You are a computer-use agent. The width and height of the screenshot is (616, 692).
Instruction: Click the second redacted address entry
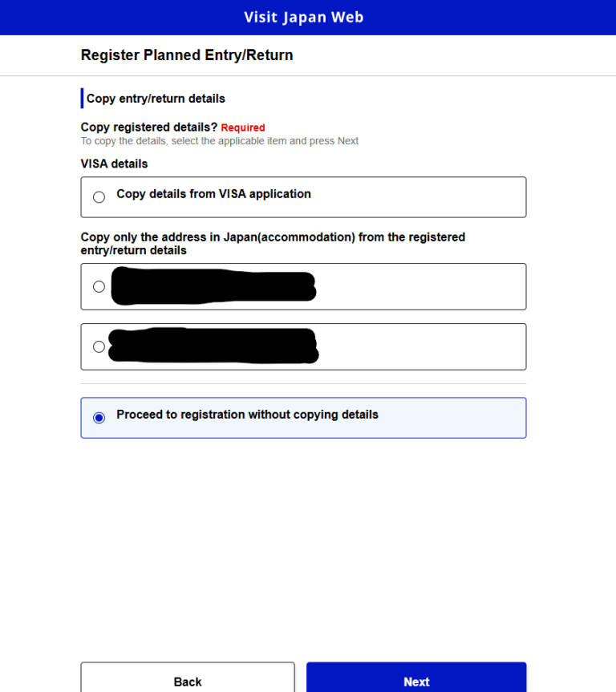click(x=213, y=346)
